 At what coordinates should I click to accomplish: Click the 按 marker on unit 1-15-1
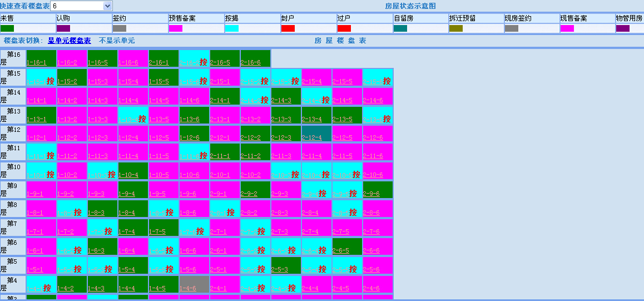pos(50,81)
